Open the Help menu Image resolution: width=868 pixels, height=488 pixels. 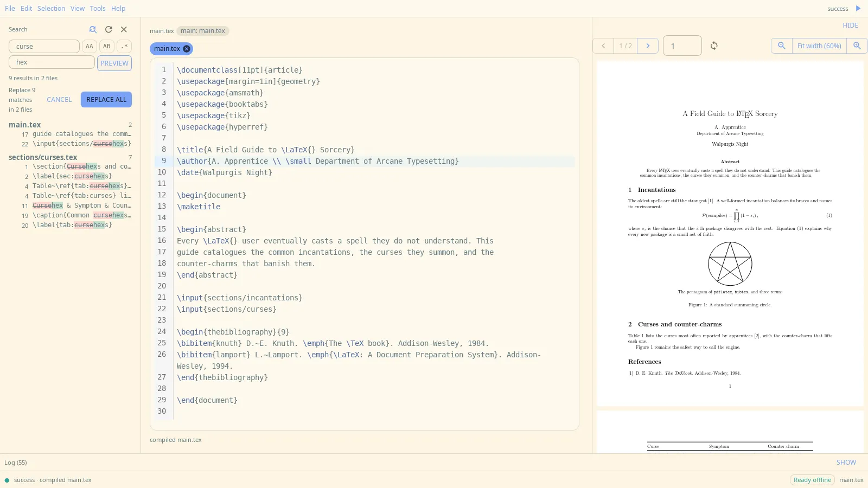coord(118,9)
